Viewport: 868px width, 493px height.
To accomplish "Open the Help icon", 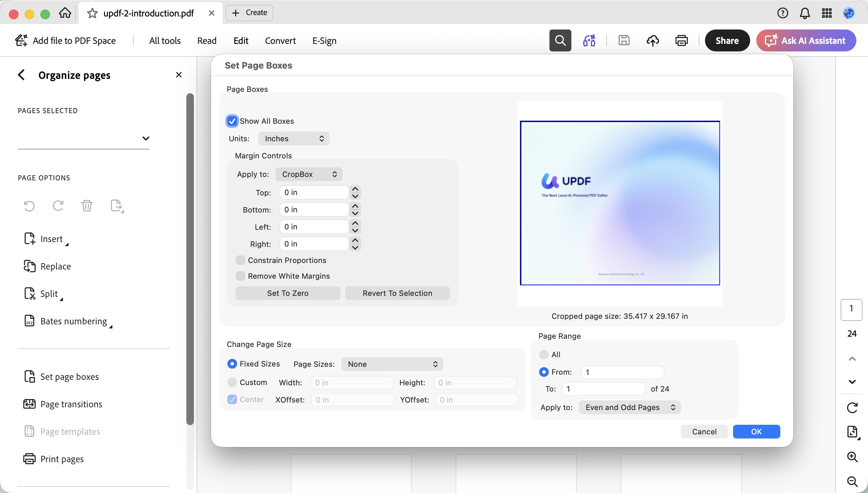I will (783, 13).
